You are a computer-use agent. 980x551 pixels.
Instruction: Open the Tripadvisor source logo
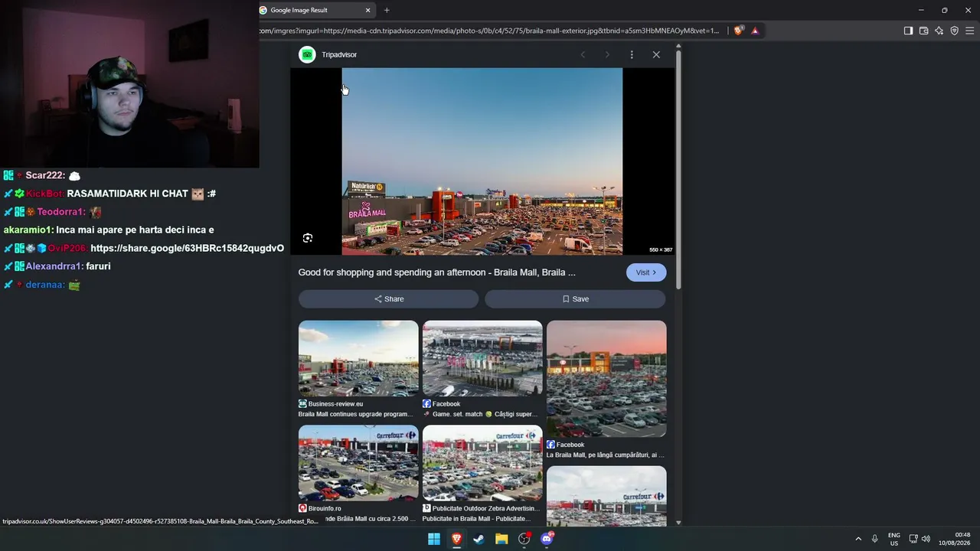(307, 54)
